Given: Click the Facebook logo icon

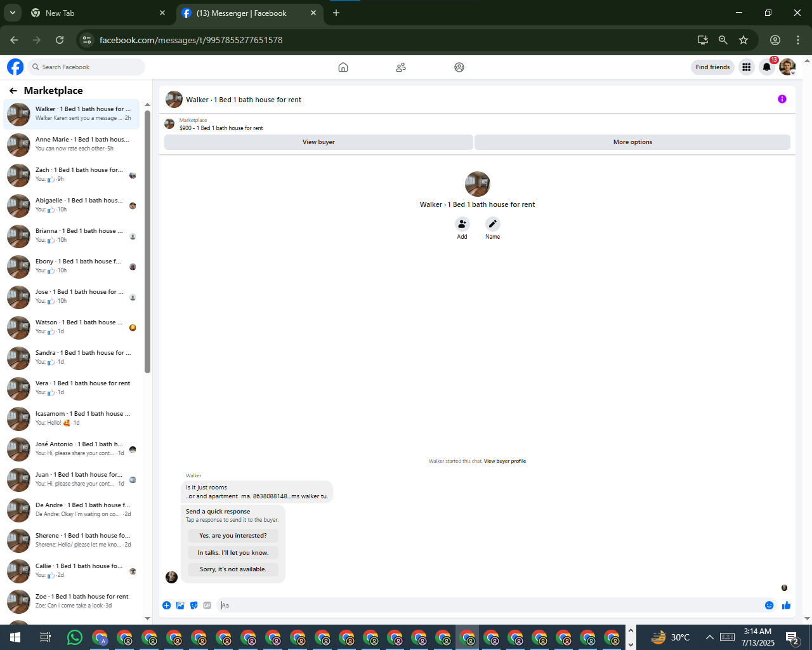Looking at the screenshot, I should [15, 67].
